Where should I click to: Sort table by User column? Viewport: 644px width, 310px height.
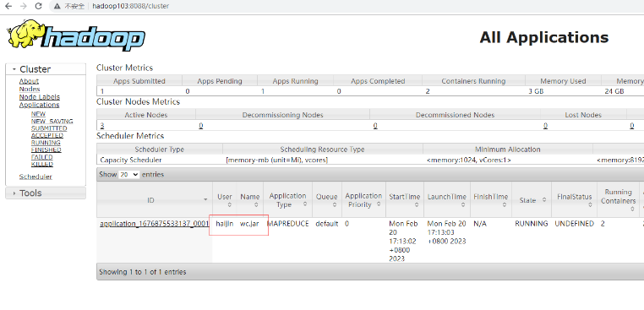pos(225,200)
